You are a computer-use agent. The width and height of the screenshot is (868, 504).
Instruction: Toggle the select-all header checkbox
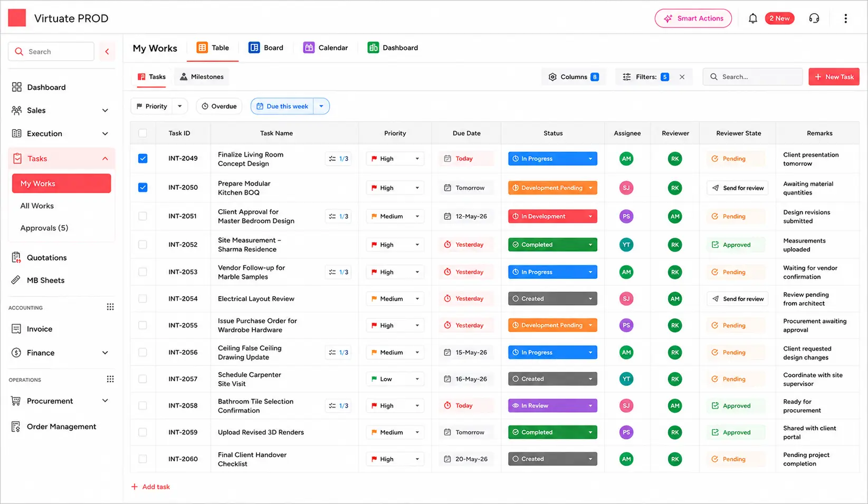142,133
